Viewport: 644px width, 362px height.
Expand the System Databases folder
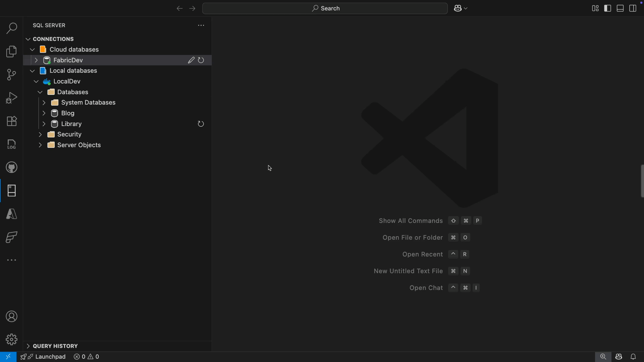click(x=44, y=103)
